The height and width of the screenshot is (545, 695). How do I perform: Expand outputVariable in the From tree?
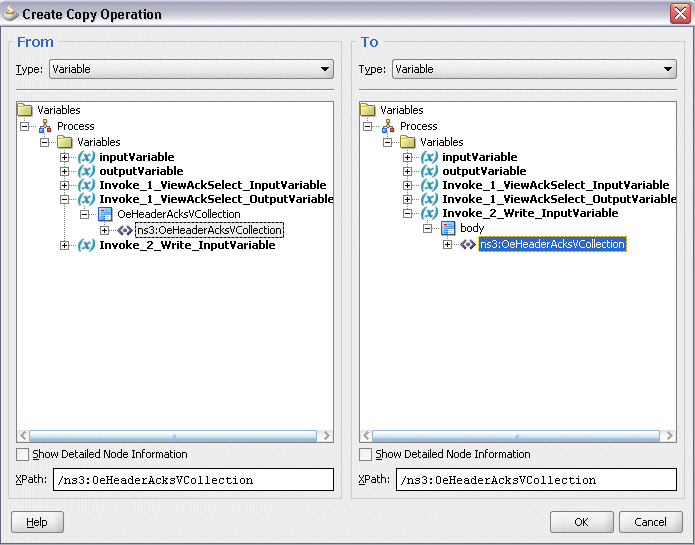pos(65,171)
